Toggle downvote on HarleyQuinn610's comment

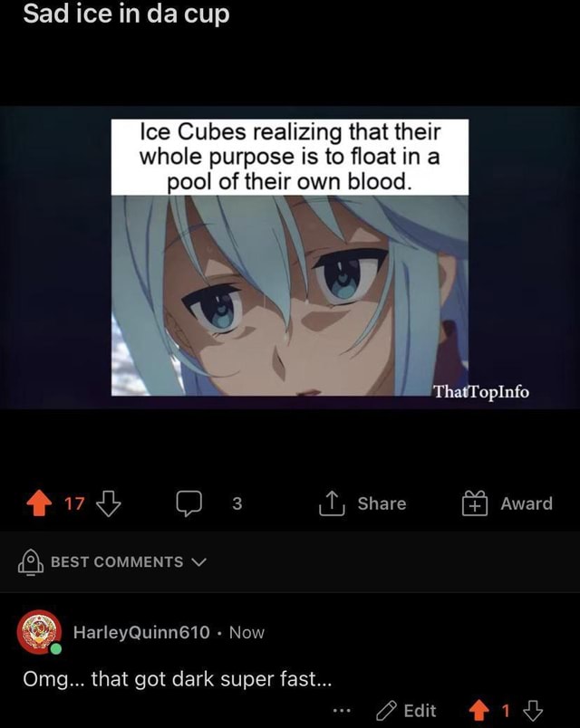coord(533,711)
